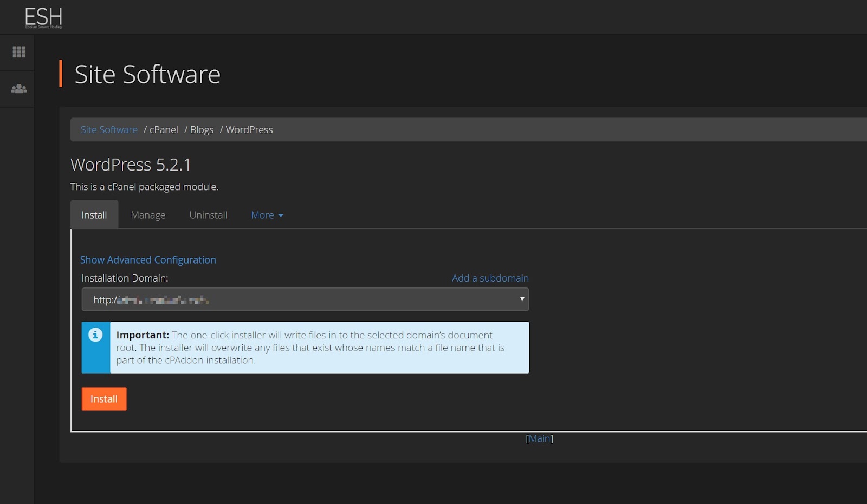Click Show Advanced Configuration link
This screenshot has width=867, height=504.
(148, 260)
